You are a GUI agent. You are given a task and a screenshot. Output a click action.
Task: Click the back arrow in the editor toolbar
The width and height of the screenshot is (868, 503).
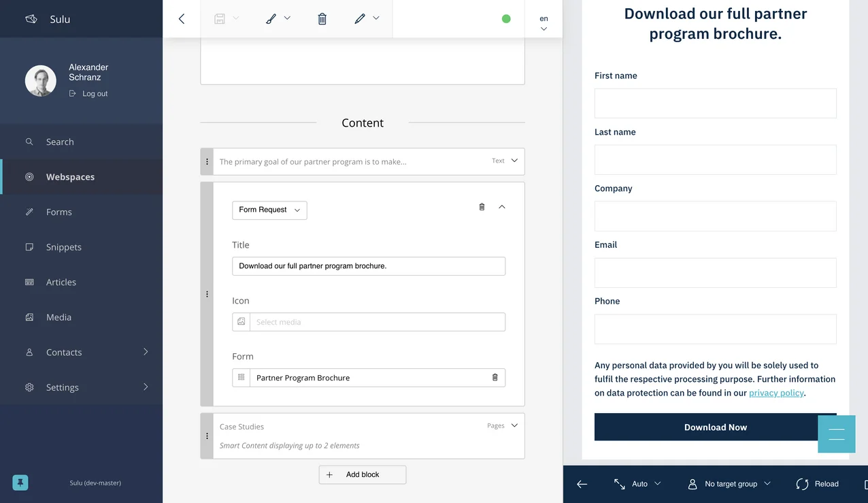pos(182,19)
